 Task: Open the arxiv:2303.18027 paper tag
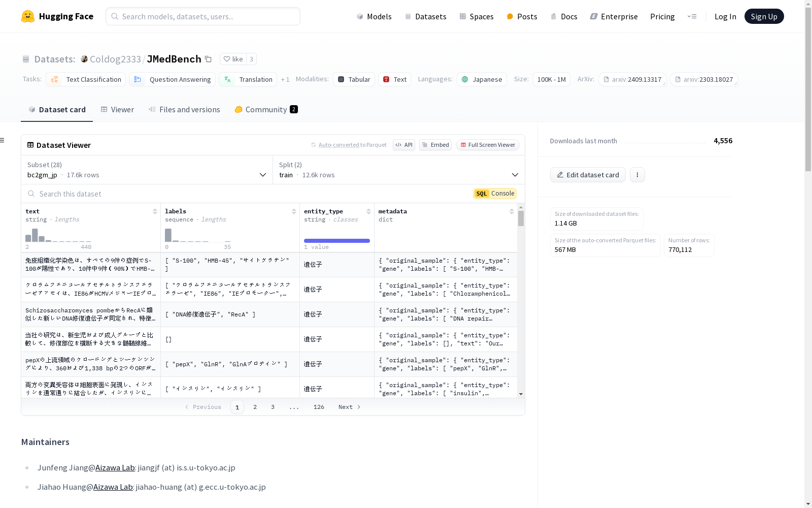(x=704, y=79)
